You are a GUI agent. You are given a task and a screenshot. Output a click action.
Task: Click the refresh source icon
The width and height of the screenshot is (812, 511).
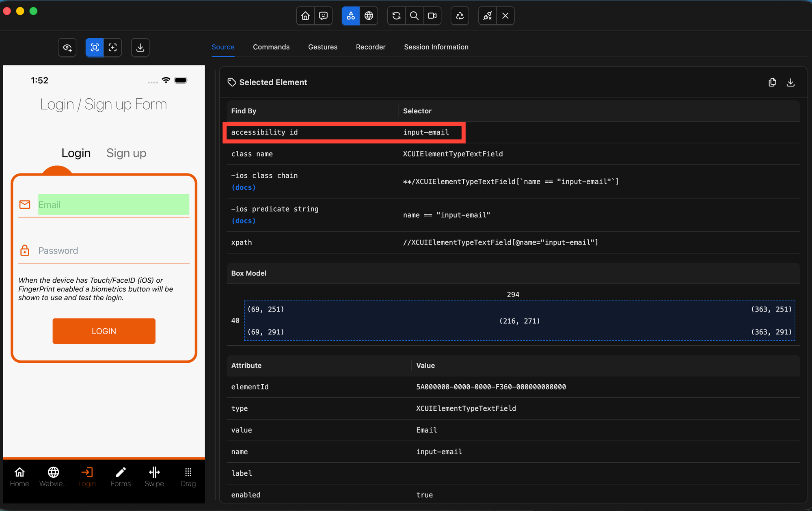point(397,16)
